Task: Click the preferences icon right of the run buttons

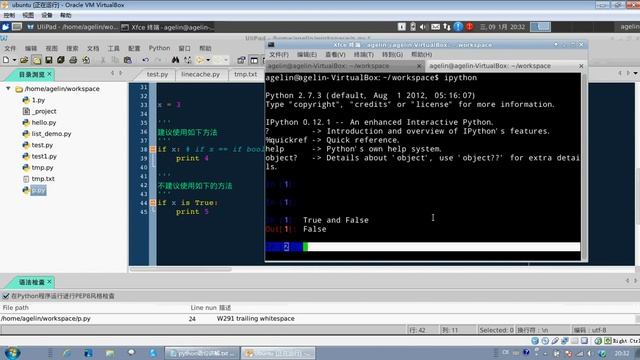Action: tap(241, 60)
